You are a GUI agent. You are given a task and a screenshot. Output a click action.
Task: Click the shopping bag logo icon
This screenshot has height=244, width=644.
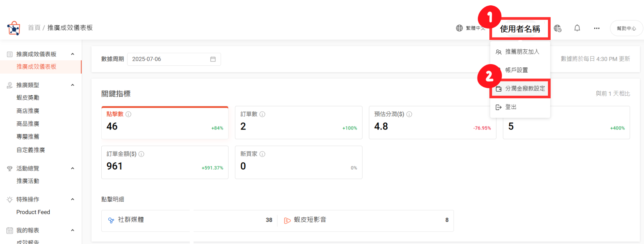(14, 28)
